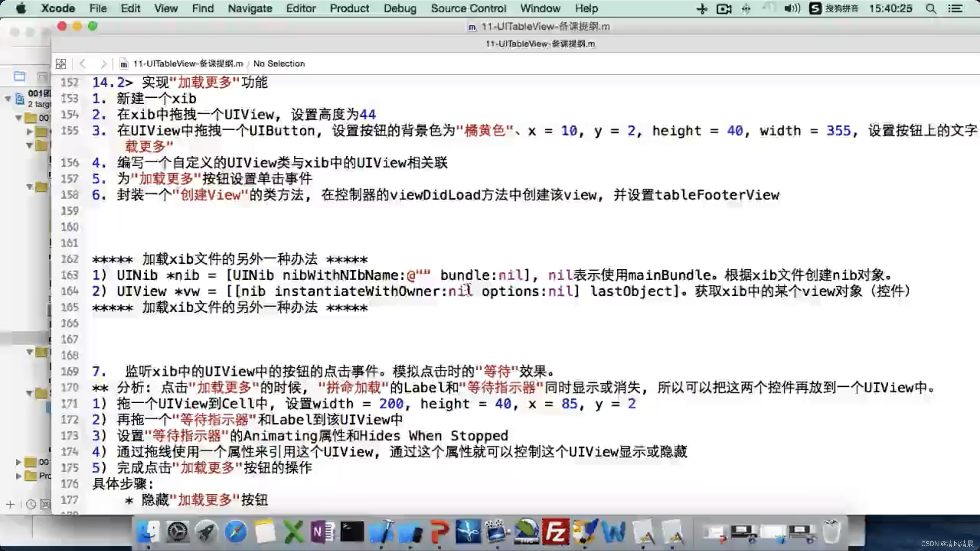Click the back navigation arrow

point(83,63)
